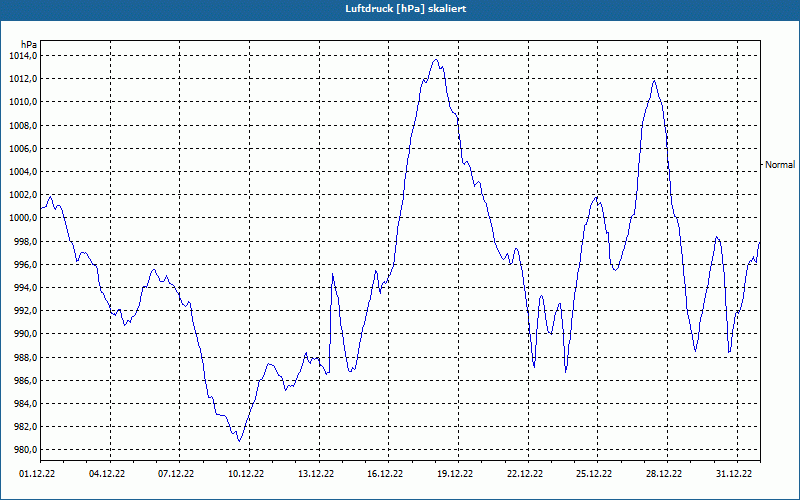Viewport: 800px width, 500px height.
Task: Click the date label 22.12.22
Action: click(525, 474)
